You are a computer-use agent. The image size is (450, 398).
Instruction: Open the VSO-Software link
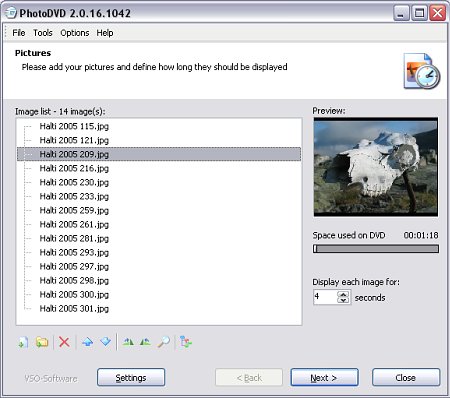pyautogui.click(x=51, y=379)
